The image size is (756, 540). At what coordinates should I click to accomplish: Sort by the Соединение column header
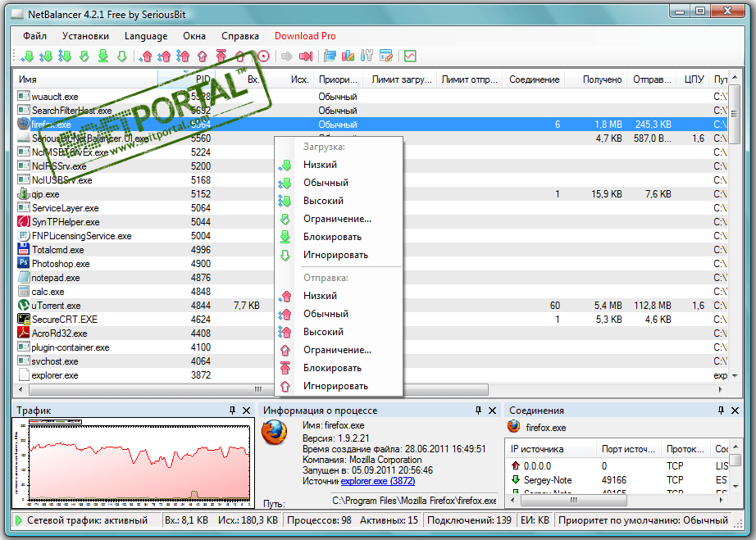tap(534, 79)
